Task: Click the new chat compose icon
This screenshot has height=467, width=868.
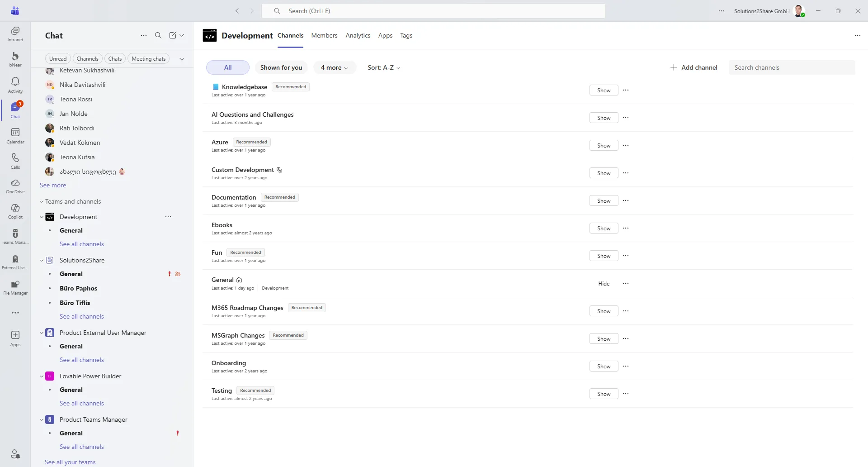Action: [x=173, y=35]
